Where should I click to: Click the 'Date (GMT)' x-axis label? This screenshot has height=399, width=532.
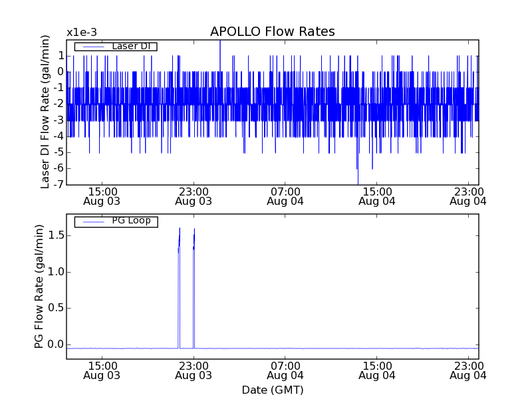[x=273, y=390]
